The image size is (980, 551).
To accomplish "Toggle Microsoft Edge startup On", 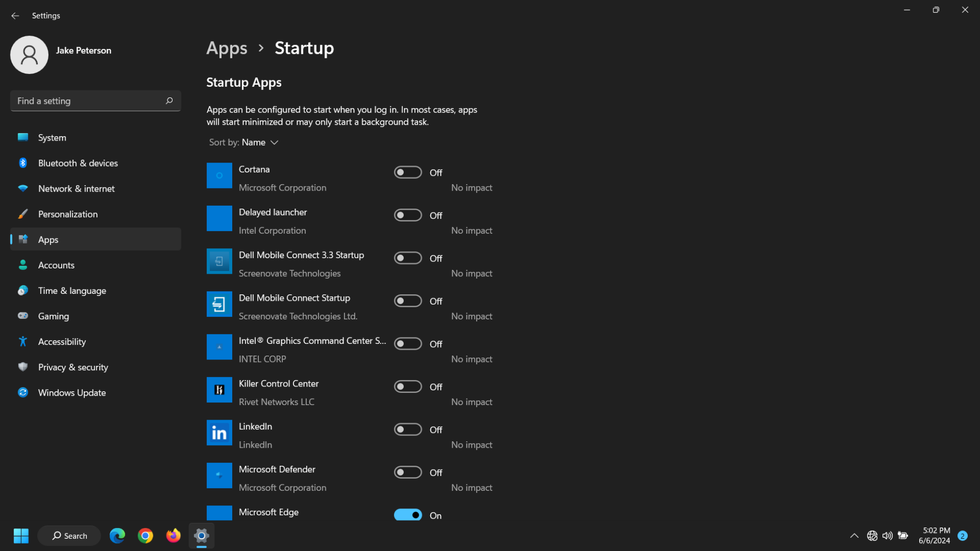I will pos(407,515).
